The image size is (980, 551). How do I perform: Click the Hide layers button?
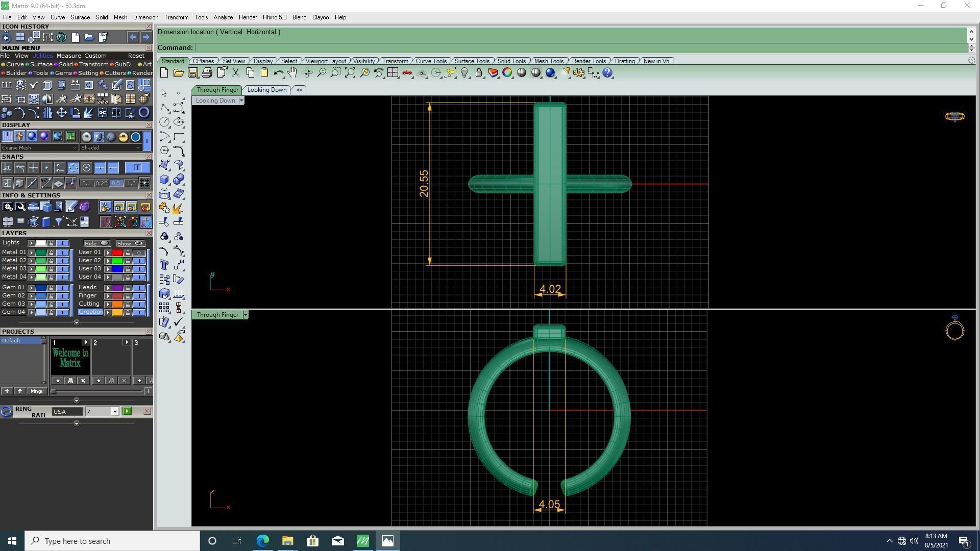coord(97,243)
